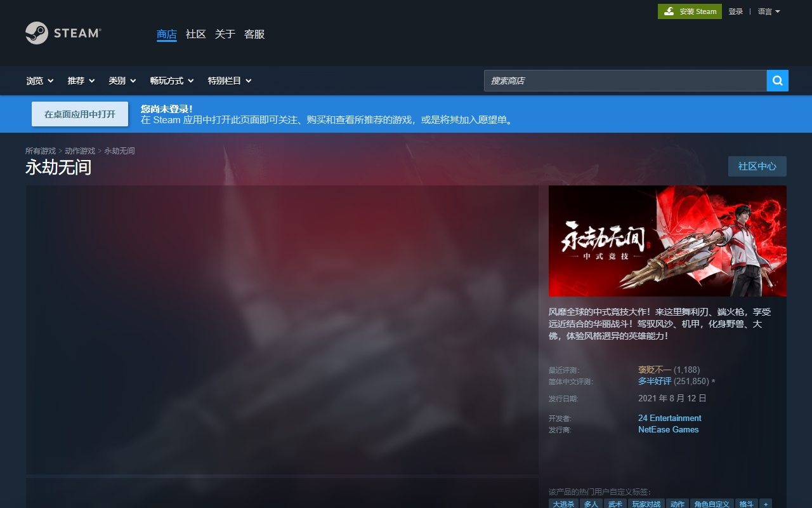This screenshot has height=508, width=812.
Task: Click the main game media preview area
Action: [x=282, y=330]
